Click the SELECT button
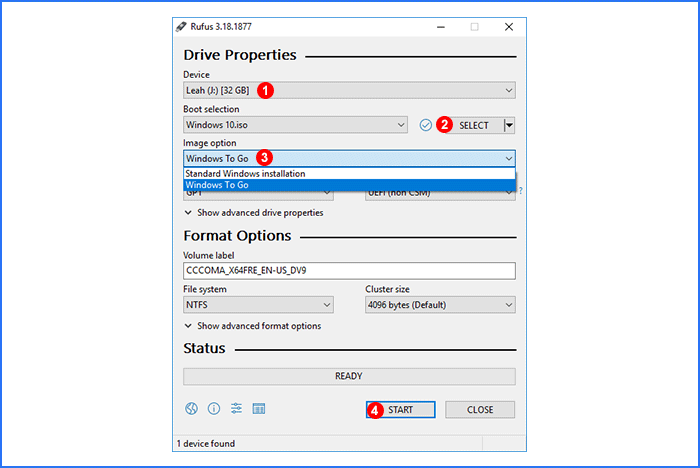This screenshot has width=700, height=468. click(x=474, y=125)
